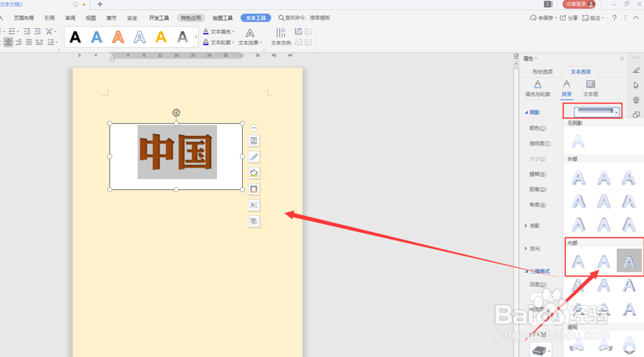Image resolution: width=644 pixels, height=357 pixels.
Task: Open the 绘图工具 tab
Action: click(223, 18)
